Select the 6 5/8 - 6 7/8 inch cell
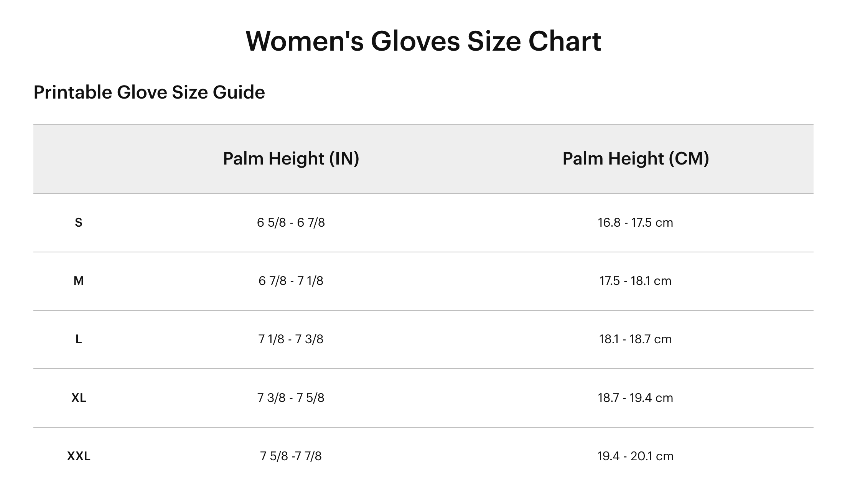 coord(291,222)
